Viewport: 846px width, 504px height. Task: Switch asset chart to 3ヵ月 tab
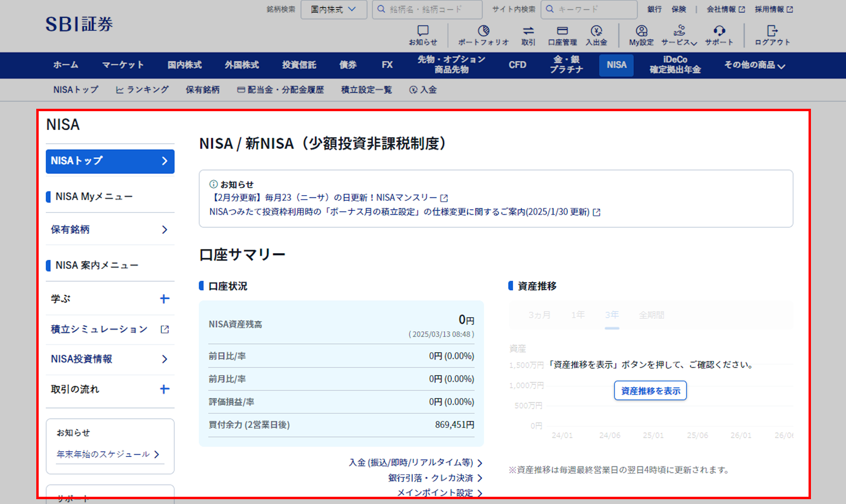(539, 315)
